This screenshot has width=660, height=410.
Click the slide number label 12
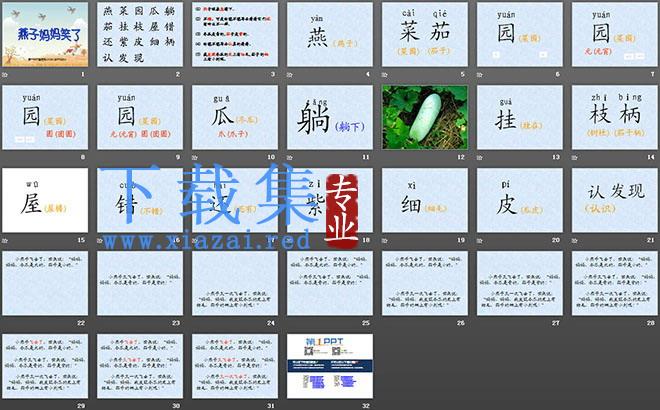tap(461, 157)
